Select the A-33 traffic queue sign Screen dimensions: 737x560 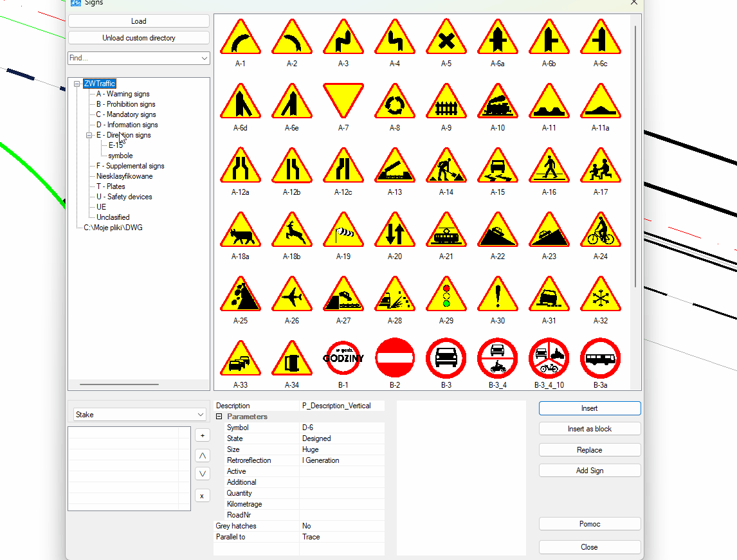pos(240,359)
